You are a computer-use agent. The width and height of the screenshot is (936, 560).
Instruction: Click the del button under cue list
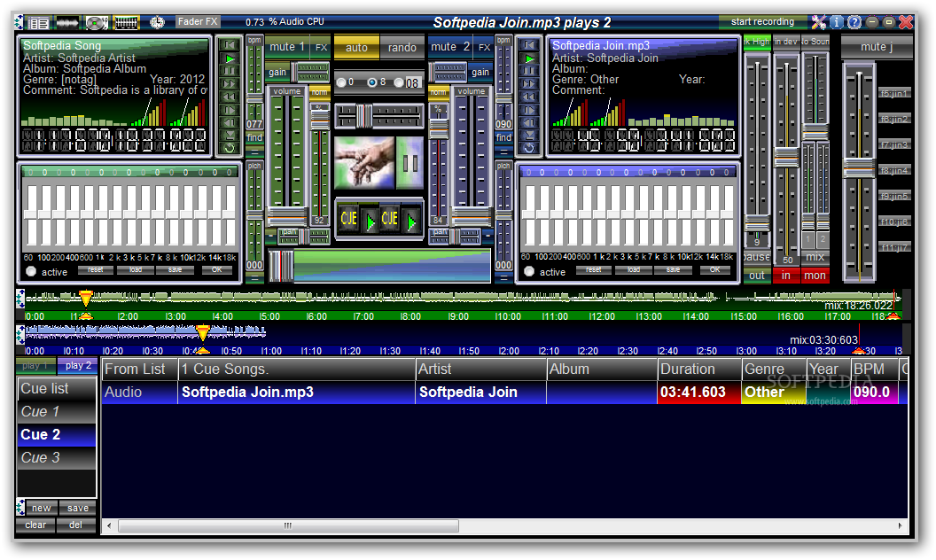pyautogui.click(x=76, y=525)
